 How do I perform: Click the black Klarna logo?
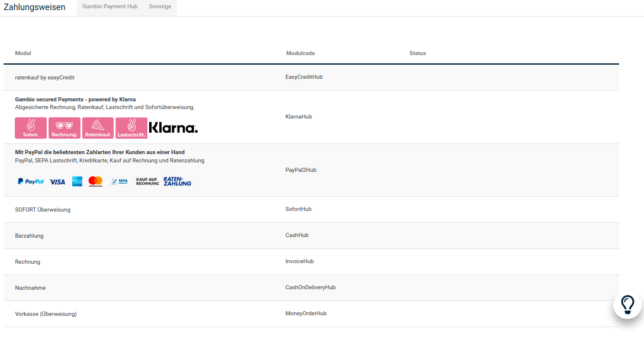pyautogui.click(x=173, y=128)
